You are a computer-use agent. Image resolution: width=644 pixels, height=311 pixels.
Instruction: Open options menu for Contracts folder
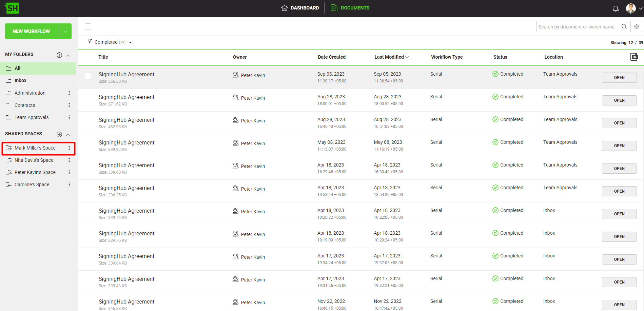[x=69, y=105]
